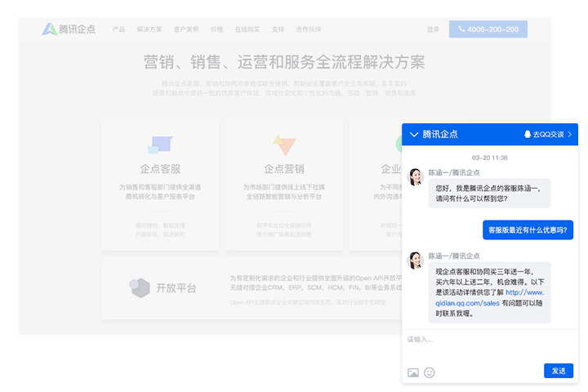This screenshot has width=588, height=392.
Task: Expand 去QQ交谈 right arrow
Action: click(569, 134)
